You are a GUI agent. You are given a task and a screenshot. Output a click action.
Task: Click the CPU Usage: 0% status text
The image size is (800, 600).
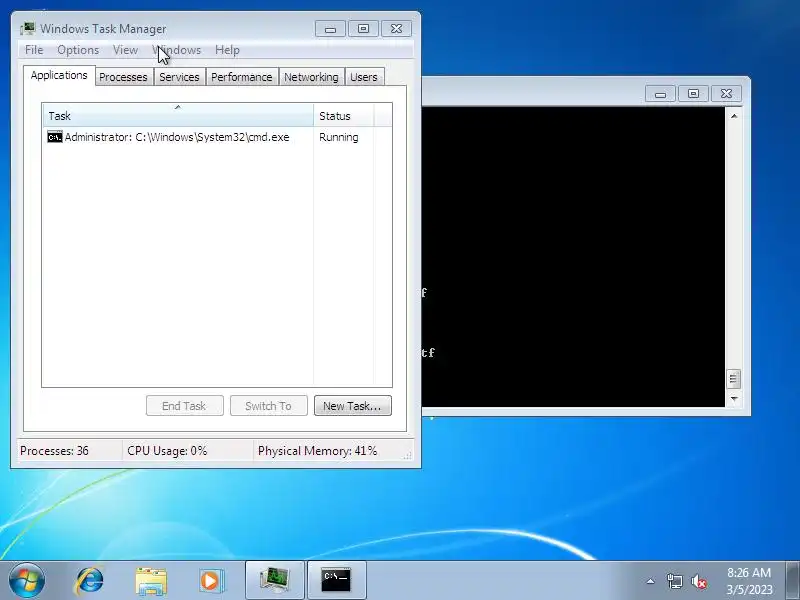tap(167, 451)
